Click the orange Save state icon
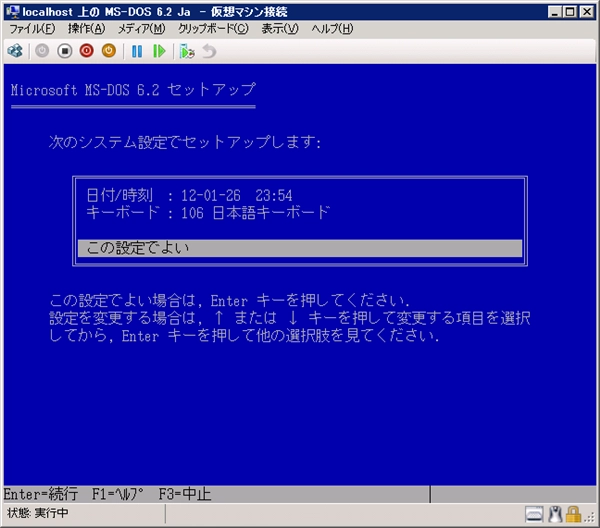Image resolution: width=600 pixels, height=528 pixels. click(x=109, y=51)
